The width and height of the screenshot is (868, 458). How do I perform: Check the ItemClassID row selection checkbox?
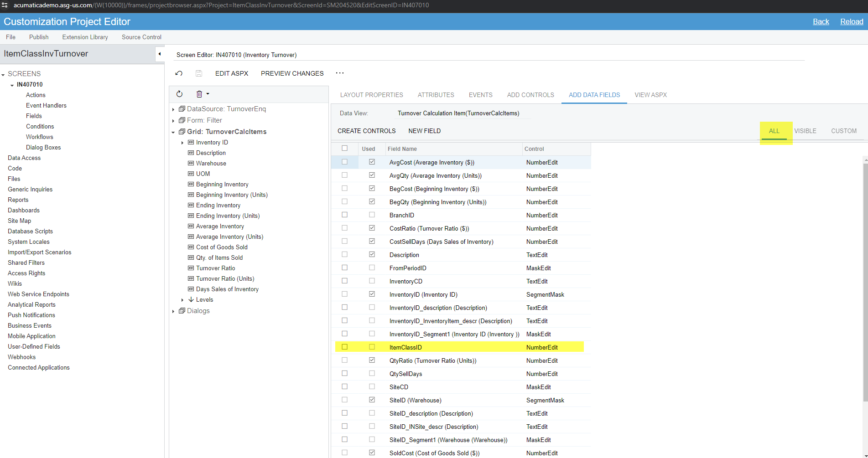(344, 347)
